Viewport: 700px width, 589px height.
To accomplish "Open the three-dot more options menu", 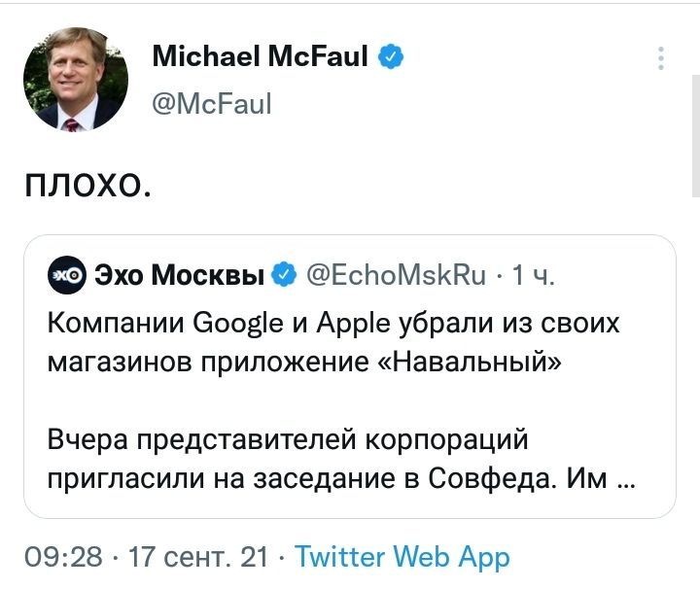I will click(x=662, y=58).
